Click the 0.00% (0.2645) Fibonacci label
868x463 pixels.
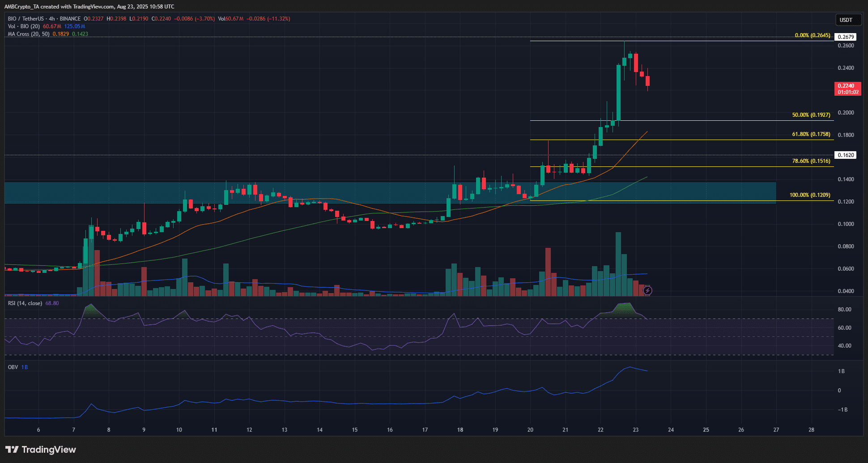coord(813,35)
